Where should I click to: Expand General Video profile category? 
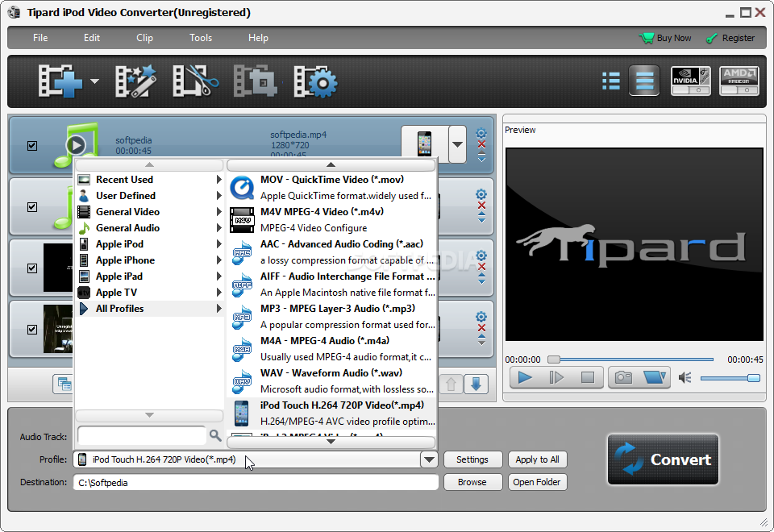pos(150,212)
